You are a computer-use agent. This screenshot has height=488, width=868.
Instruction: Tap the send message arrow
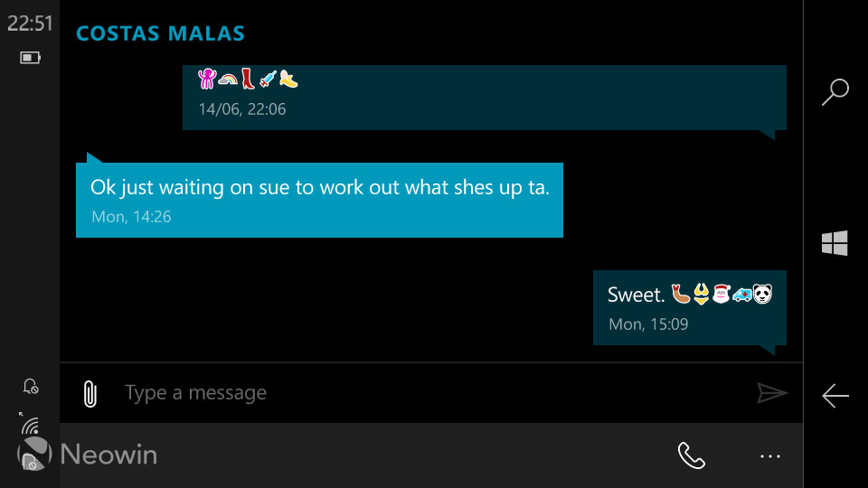tap(772, 393)
